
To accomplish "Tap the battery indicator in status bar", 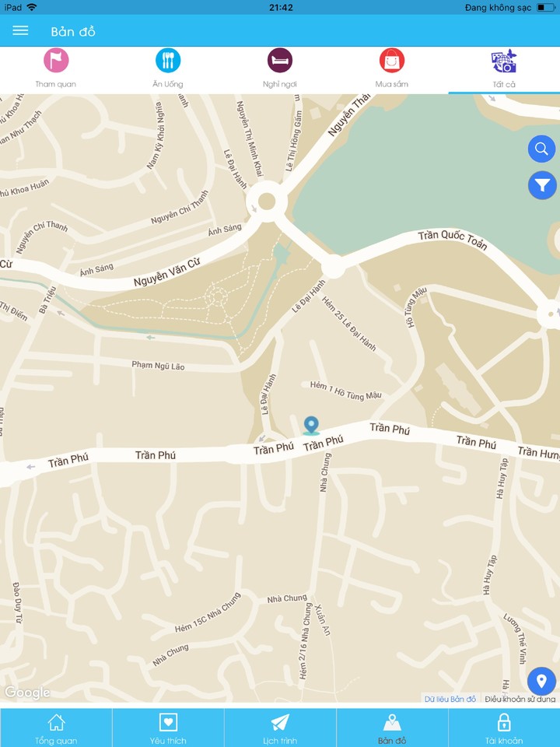I will 546,8.
